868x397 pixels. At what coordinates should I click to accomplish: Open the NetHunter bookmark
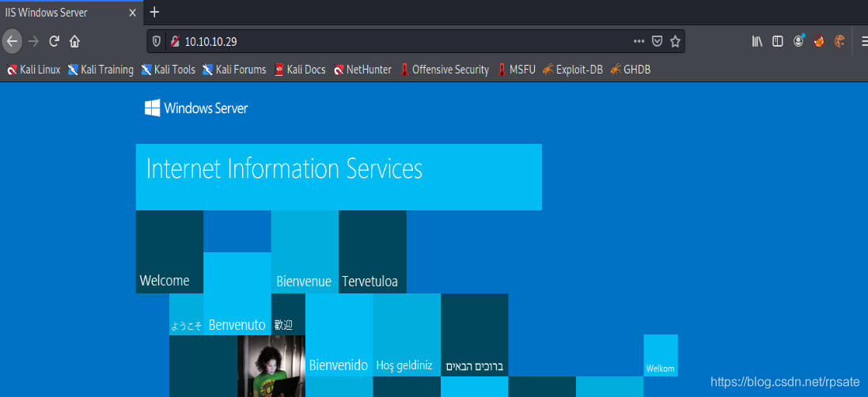coord(362,70)
